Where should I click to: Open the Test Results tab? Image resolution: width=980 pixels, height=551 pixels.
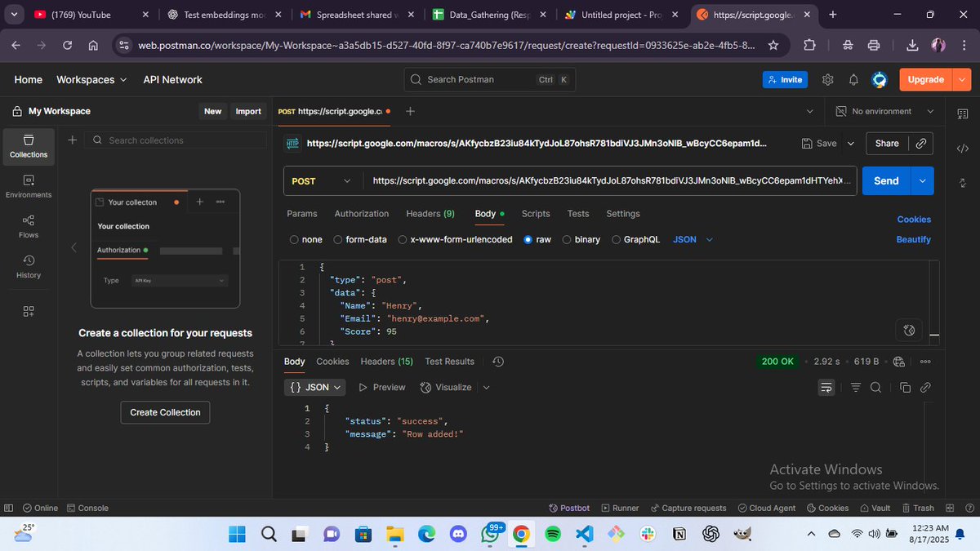pos(450,361)
